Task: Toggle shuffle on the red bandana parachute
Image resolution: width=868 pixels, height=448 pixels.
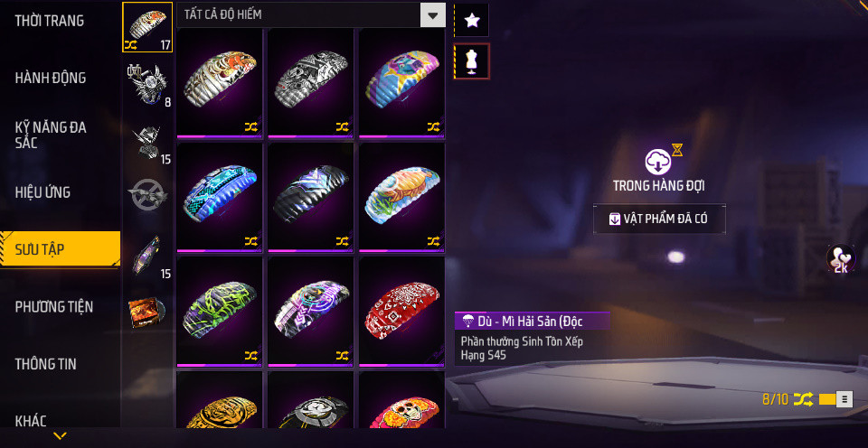Action: (433, 355)
